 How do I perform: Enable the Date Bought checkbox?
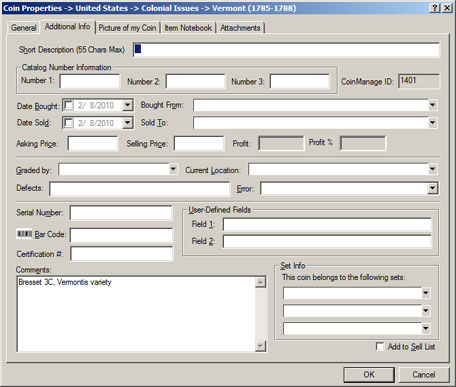(x=68, y=105)
